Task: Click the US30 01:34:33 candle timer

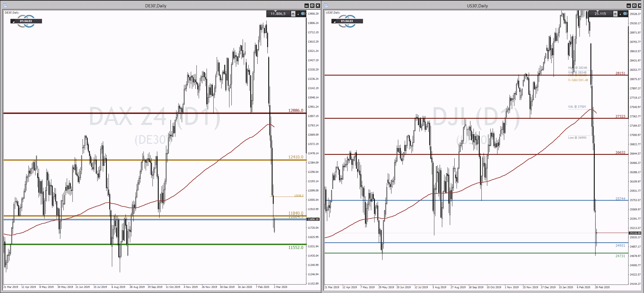Action: [x=347, y=21]
